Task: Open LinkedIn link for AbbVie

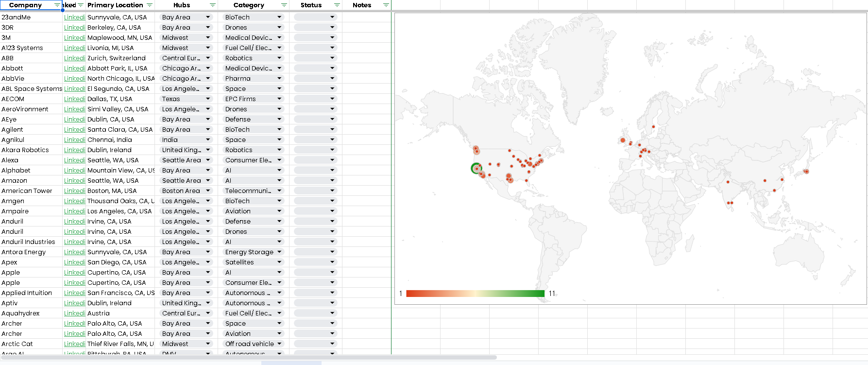Action: point(74,78)
